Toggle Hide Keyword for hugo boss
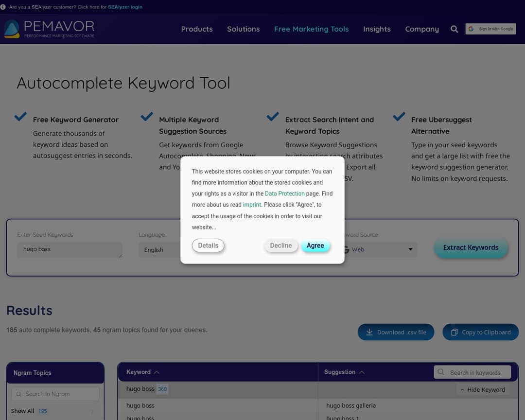525x420 pixels. coord(483,389)
